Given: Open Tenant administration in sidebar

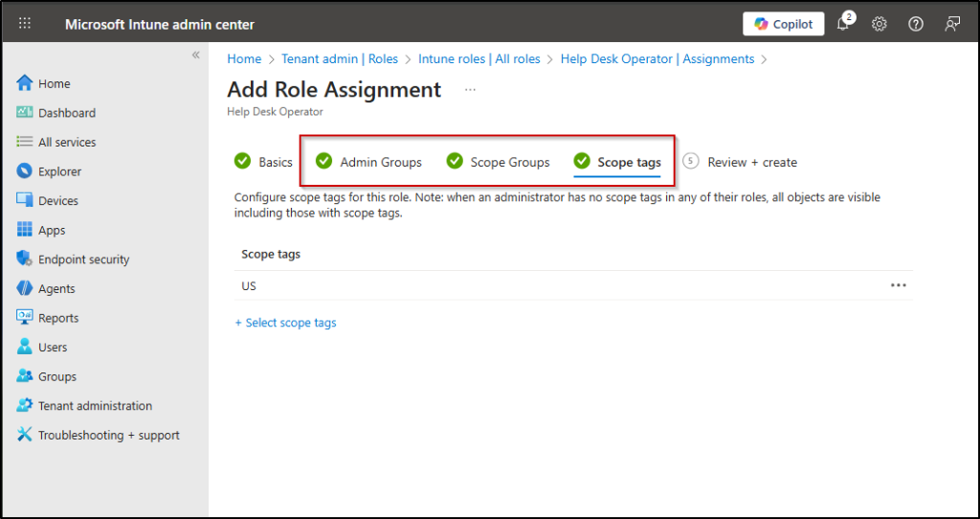Looking at the screenshot, I should click(x=95, y=406).
